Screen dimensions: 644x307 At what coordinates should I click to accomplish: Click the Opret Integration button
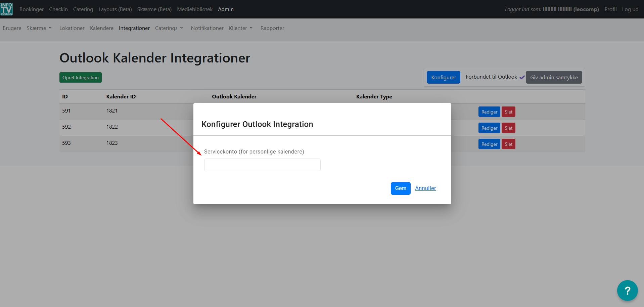tap(81, 78)
